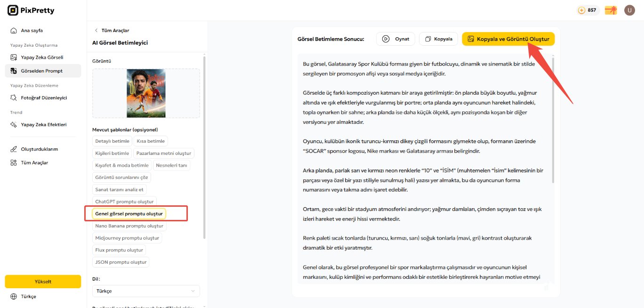Open the user avatar U
The height and width of the screenshot is (308, 644).
tap(629, 10)
